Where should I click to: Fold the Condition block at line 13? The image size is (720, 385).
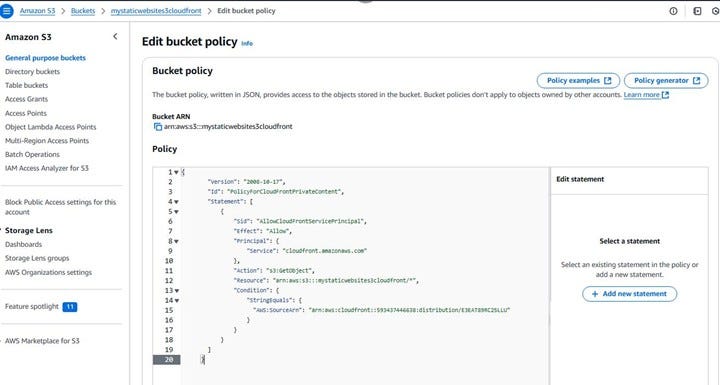click(176, 291)
